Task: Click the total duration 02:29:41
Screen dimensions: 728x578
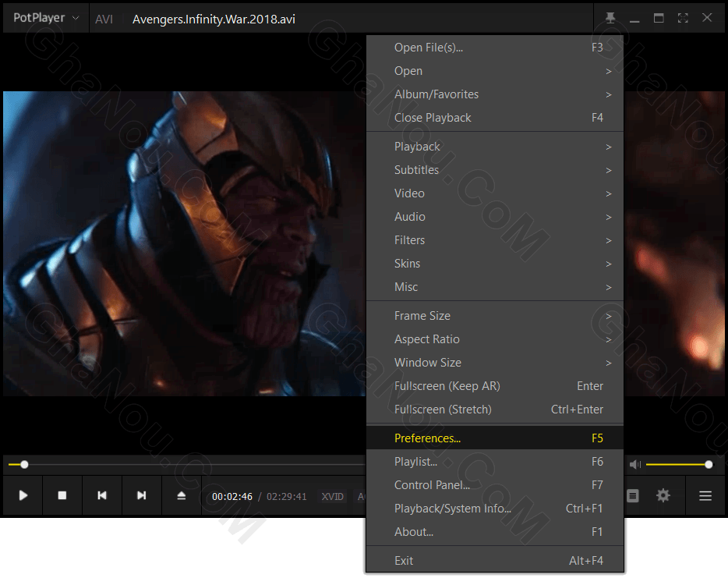Action: pos(287,497)
